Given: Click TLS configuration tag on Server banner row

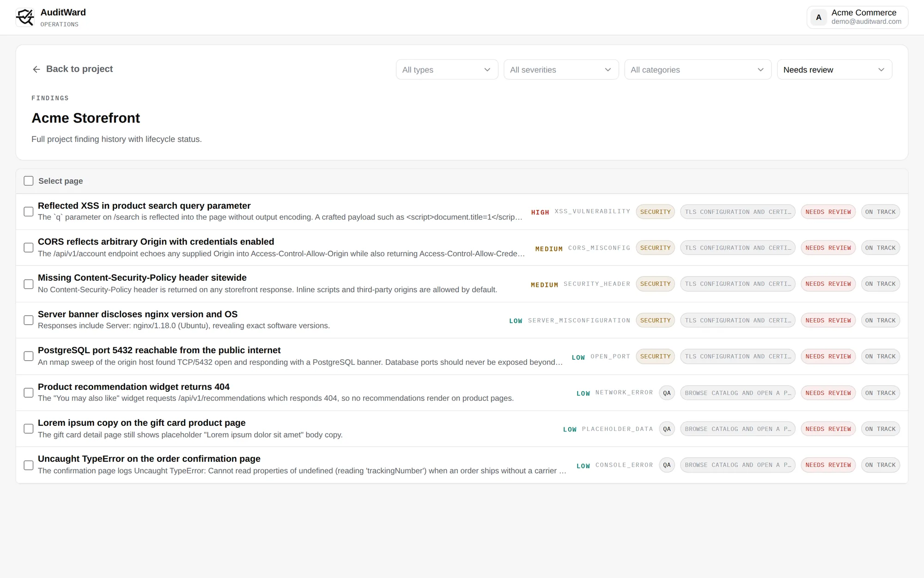Looking at the screenshot, I should point(738,320).
